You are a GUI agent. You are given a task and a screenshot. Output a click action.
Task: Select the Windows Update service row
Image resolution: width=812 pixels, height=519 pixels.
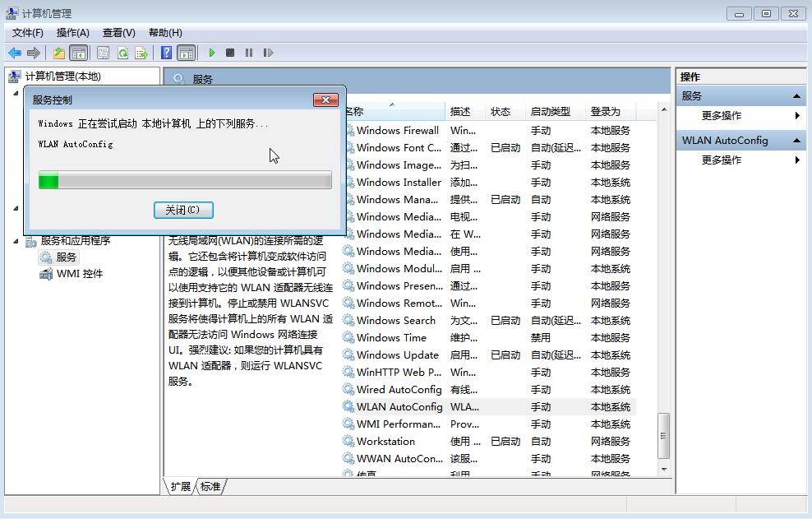point(398,355)
